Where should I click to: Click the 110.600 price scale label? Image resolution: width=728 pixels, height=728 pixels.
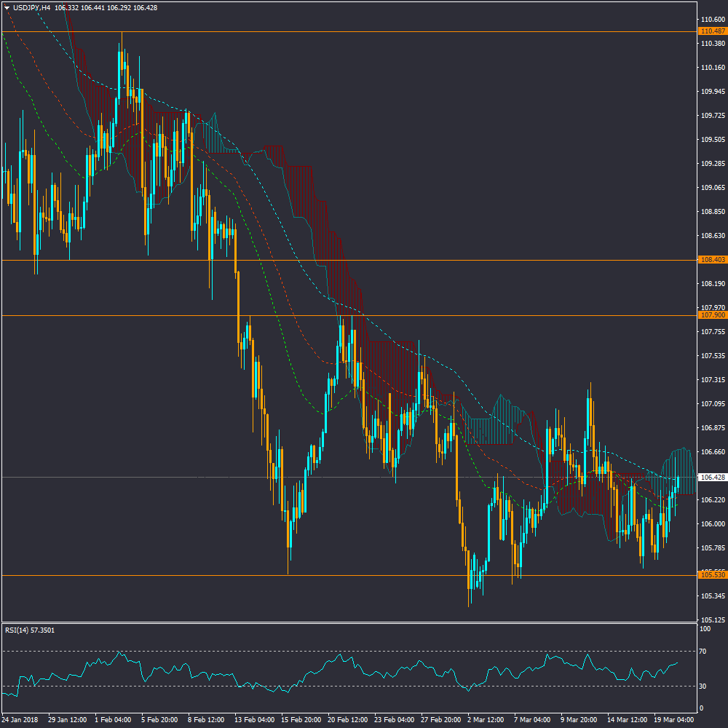point(712,20)
